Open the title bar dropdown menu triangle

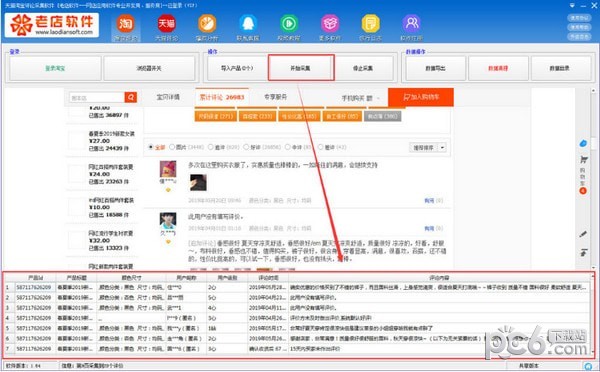572,5
